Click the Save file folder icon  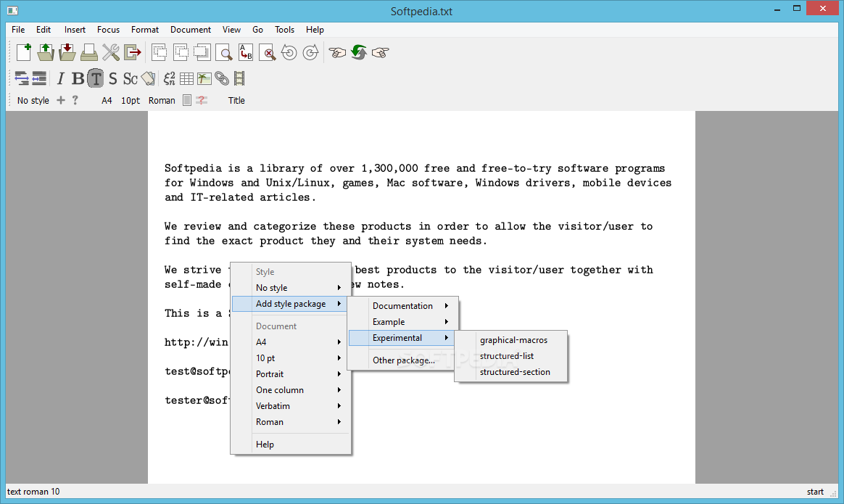click(67, 52)
